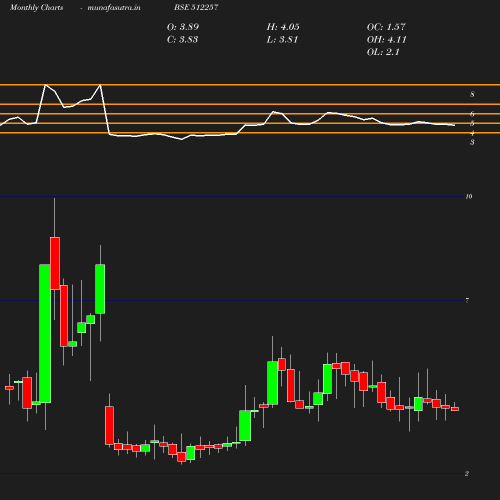This screenshot has height=500, width=500.
Task: Click the open value 'O: 3.89'
Action: [x=183, y=27]
